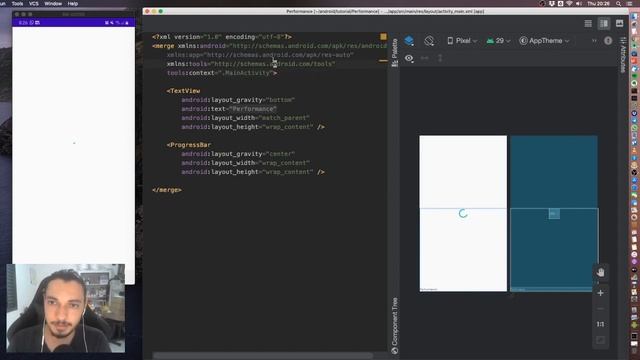Click the volume icon in menu bar
Image resolution: width=640 pixels, height=360 pixels.
pyautogui.click(x=578, y=3)
